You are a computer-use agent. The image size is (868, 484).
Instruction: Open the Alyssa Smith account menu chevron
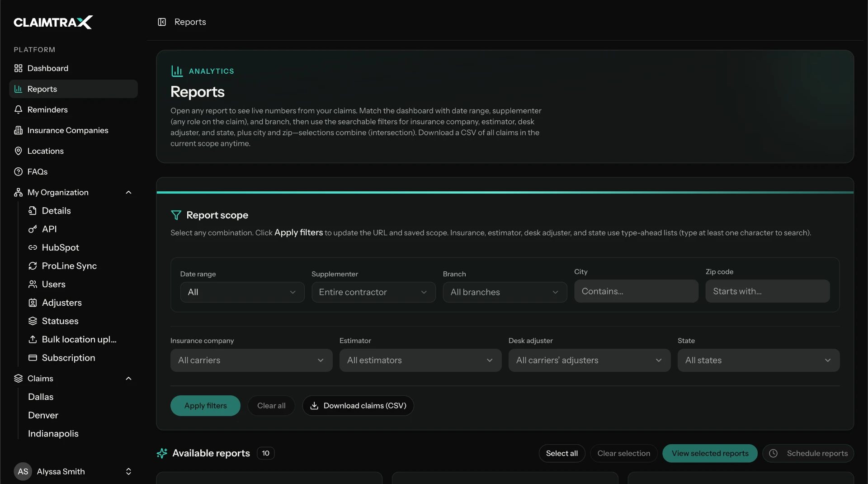[128, 471]
